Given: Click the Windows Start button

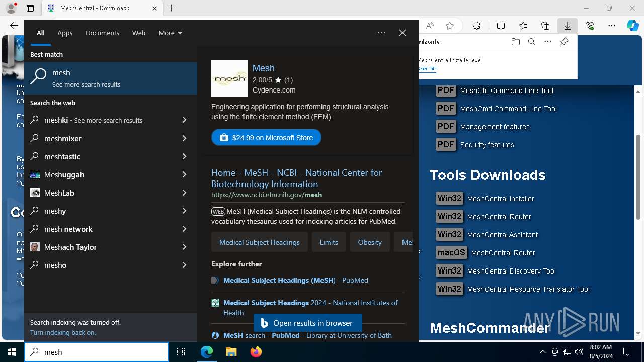Looking at the screenshot, I should point(12,352).
